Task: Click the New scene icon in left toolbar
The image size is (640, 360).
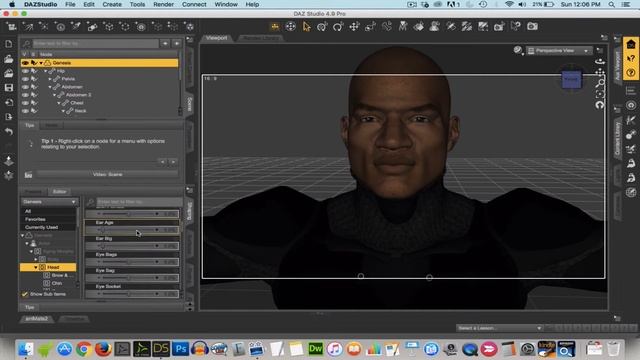Action: (9, 44)
